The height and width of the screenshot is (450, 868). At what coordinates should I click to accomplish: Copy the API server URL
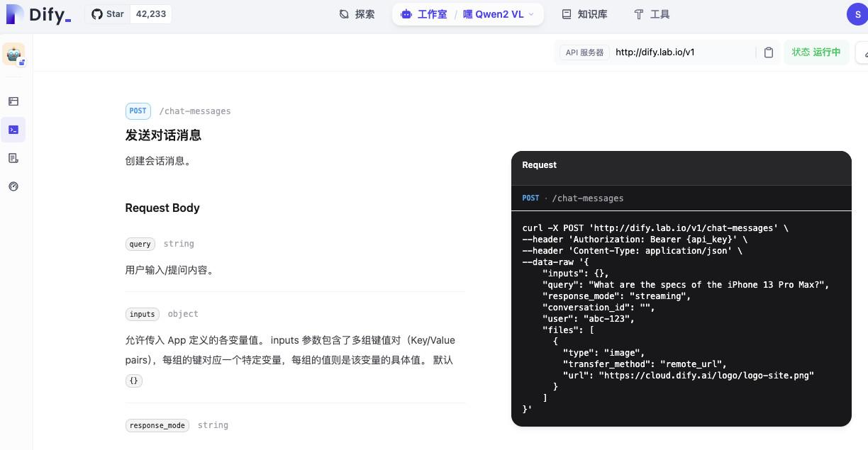[x=768, y=52]
